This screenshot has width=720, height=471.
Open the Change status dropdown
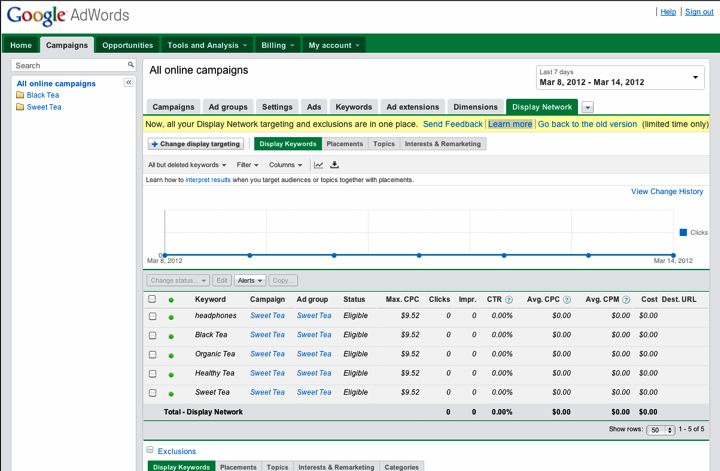[x=178, y=280]
